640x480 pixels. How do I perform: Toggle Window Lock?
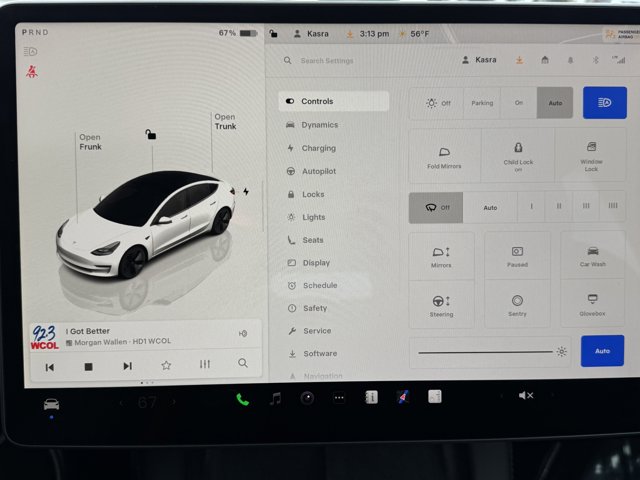[591, 155]
